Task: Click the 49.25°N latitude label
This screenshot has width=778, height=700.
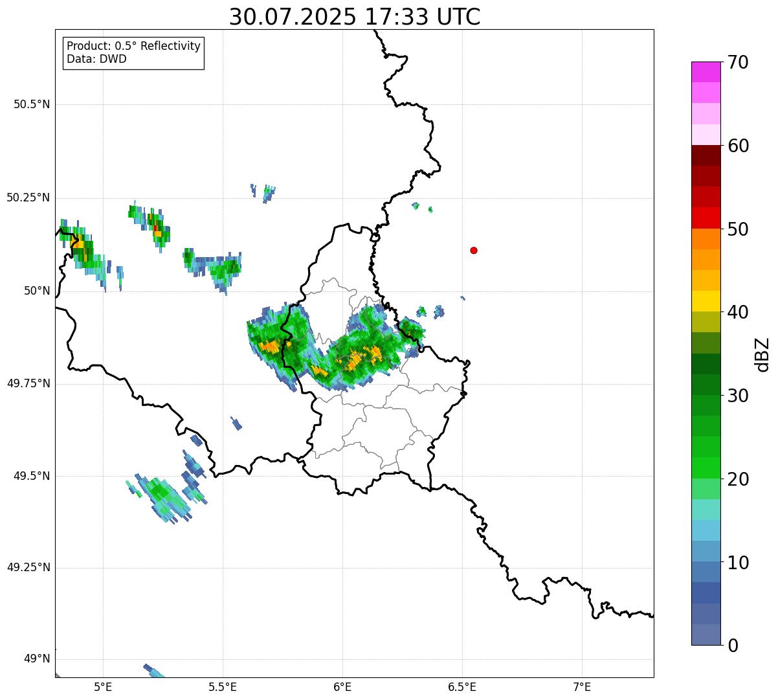Action: (x=28, y=568)
